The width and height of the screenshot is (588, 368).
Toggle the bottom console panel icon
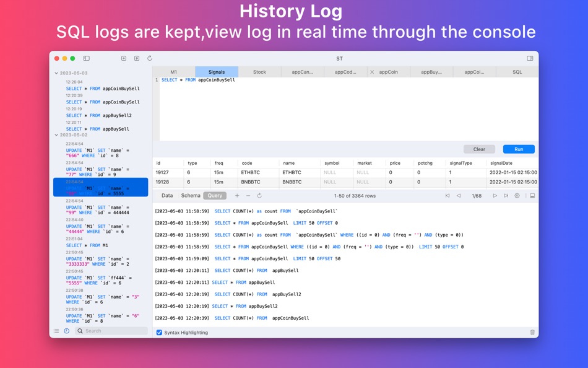coord(532,196)
